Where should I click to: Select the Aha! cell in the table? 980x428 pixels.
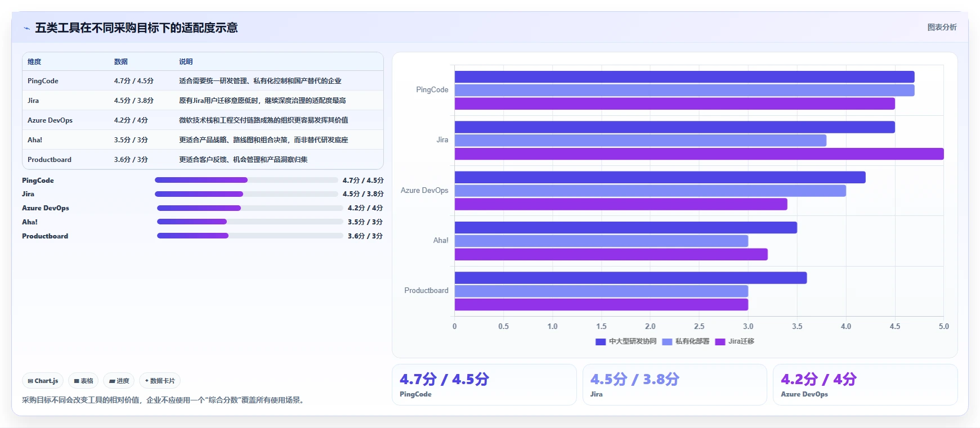click(35, 139)
